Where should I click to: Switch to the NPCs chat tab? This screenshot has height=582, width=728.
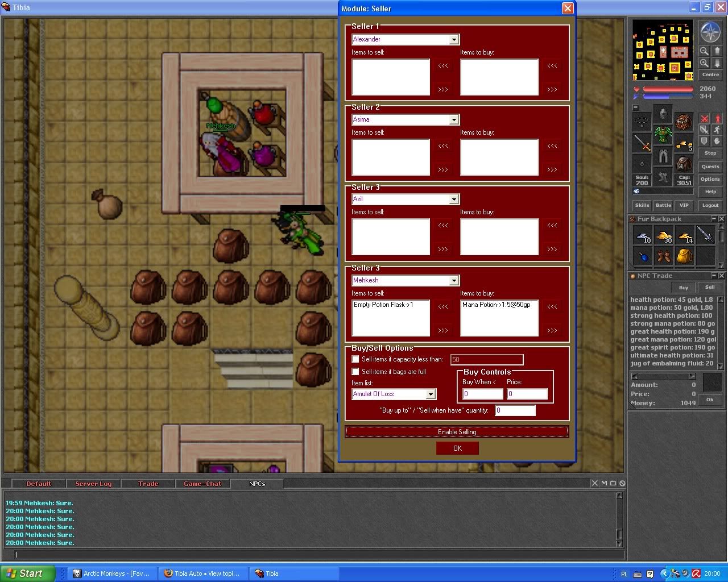[x=257, y=484]
